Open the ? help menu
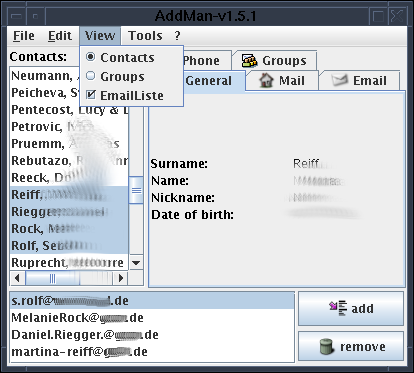Image resolution: width=414 pixels, height=373 pixels. pyautogui.click(x=177, y=36)
